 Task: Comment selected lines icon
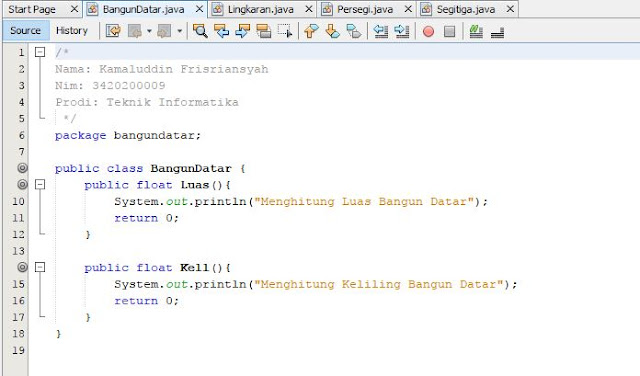476,31
